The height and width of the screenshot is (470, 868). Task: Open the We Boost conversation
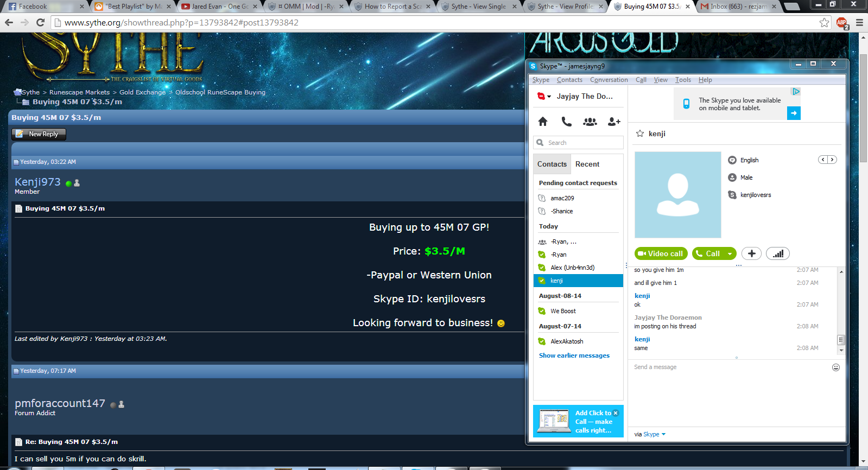pyautogui.click(x=578, y=311)
